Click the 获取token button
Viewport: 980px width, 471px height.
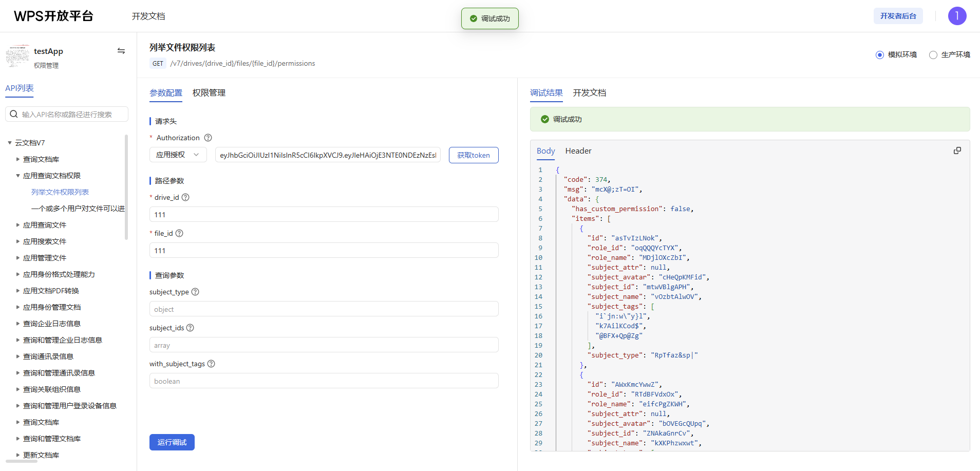pyautogui.click(x=473, y=155)
